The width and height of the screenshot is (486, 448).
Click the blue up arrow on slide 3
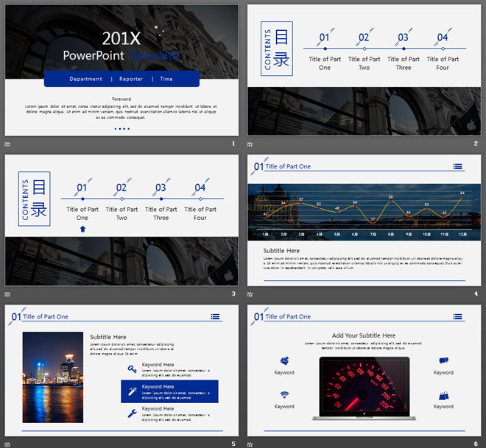pyautogui.click(x=82, y=229)
